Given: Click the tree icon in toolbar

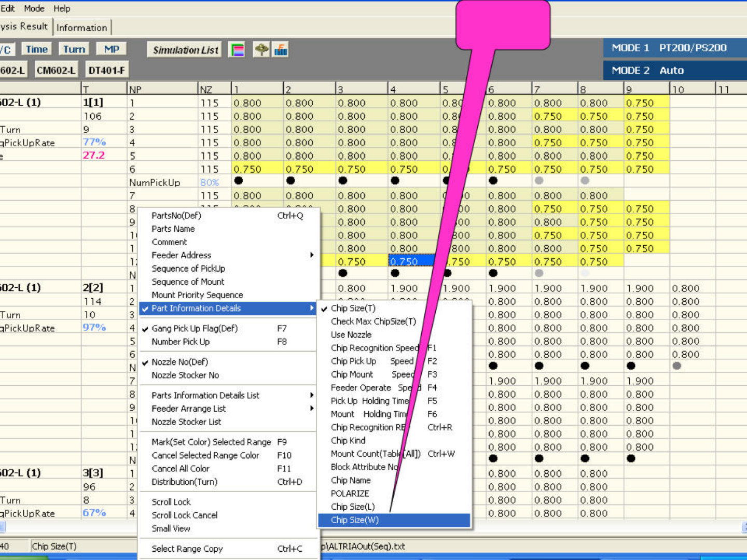Looking at the screenshot, I should 261,50.
